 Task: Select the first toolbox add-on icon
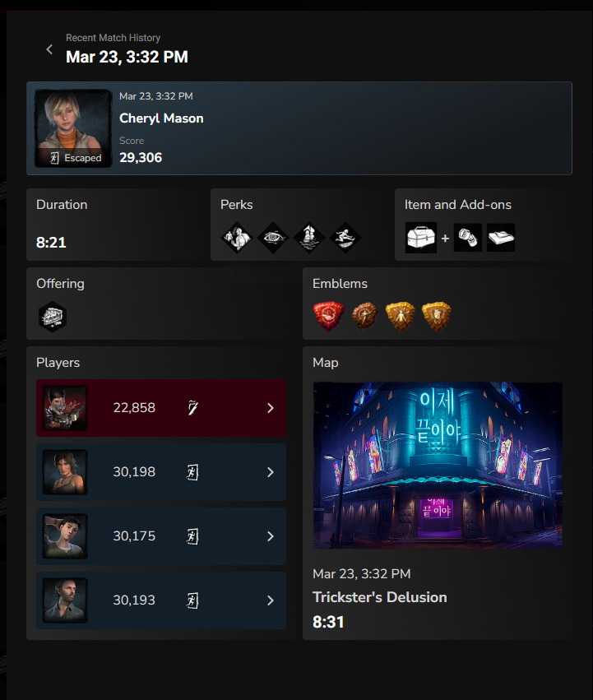click(x=467, y=238)
